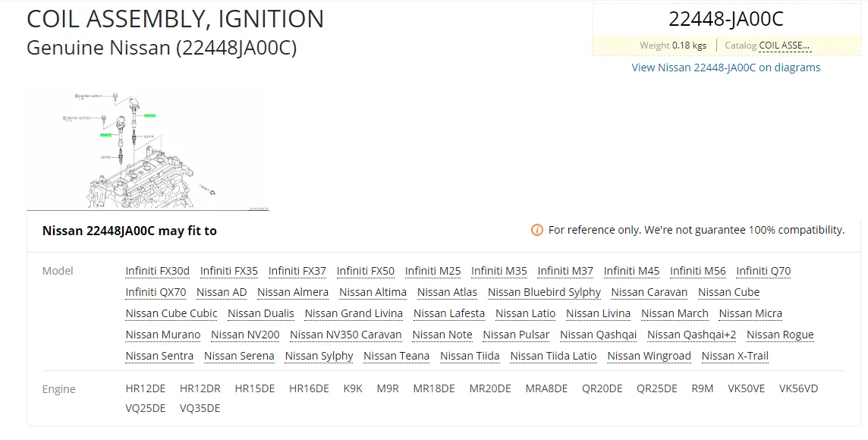Follow the Nissan NV200 model link
Screen dimensions: 868x440
[x=245, y=335]
